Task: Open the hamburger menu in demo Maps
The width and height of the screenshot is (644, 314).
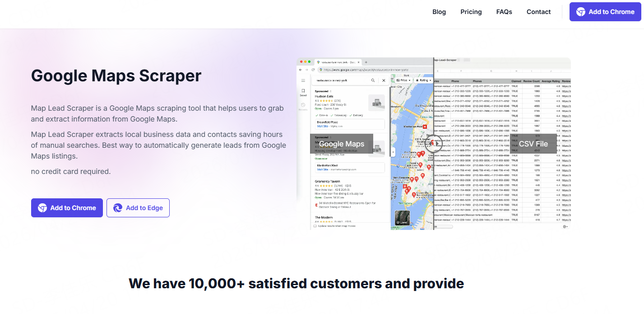Action: (303, 80)
